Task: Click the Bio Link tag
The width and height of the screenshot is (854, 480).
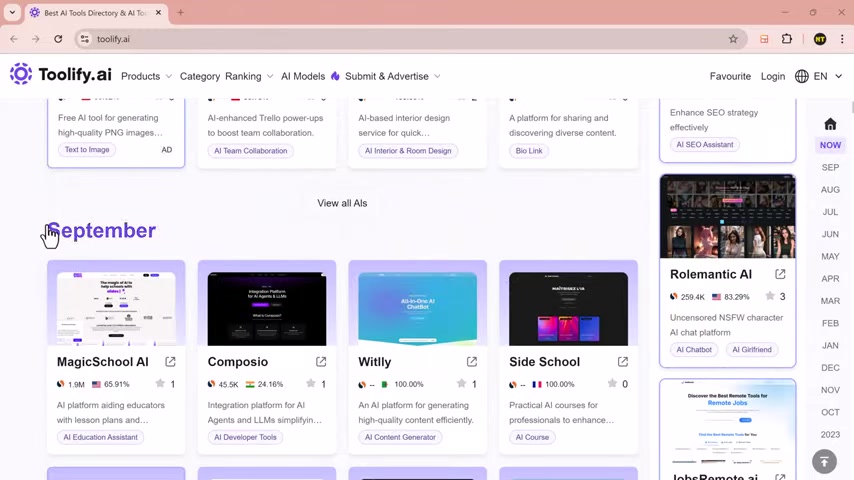Action: (529, 151)
